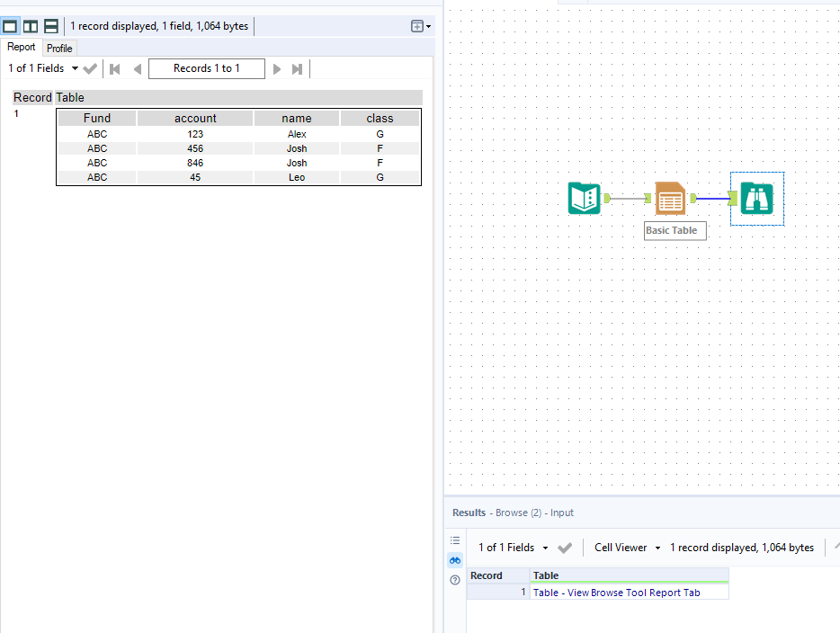Open help via the question mark icon

pos(455,580)
